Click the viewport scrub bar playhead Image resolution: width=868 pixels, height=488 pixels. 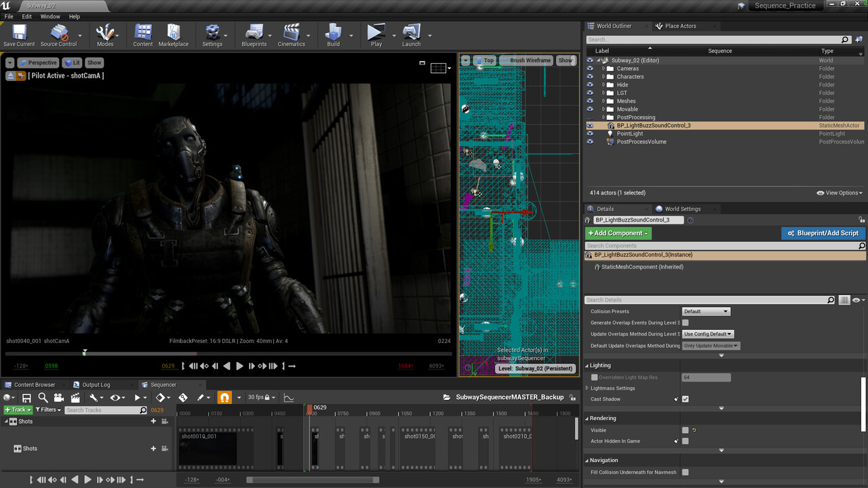click(x=85, y=352)
